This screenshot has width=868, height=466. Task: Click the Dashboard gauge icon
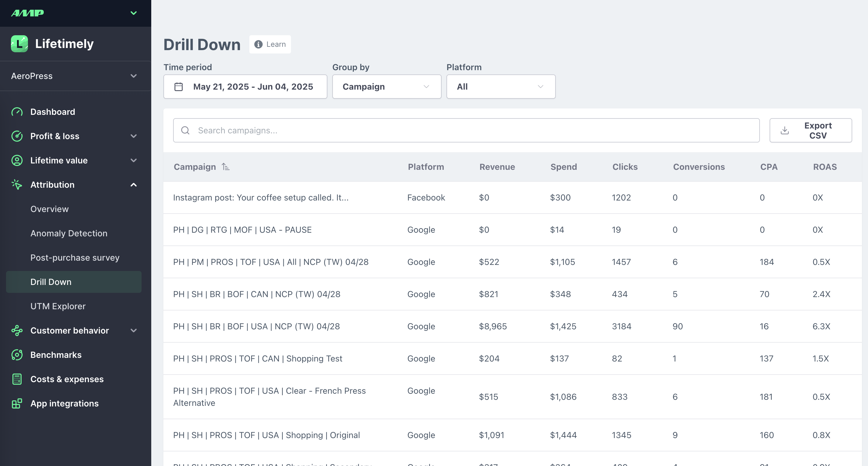coord(17,112)
